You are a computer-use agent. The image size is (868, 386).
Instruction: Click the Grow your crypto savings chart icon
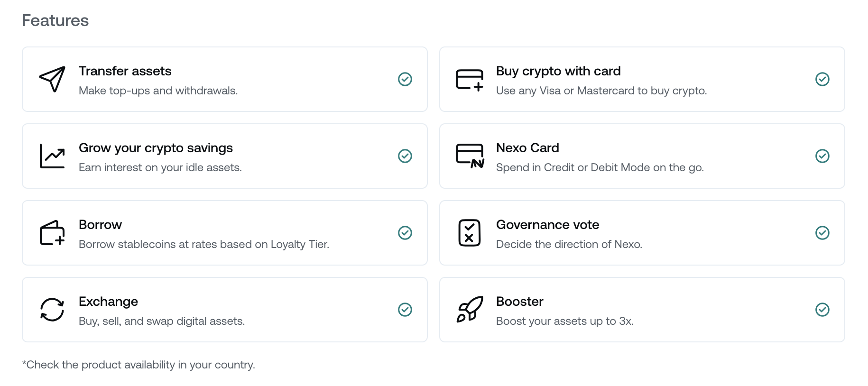[52, 156]
